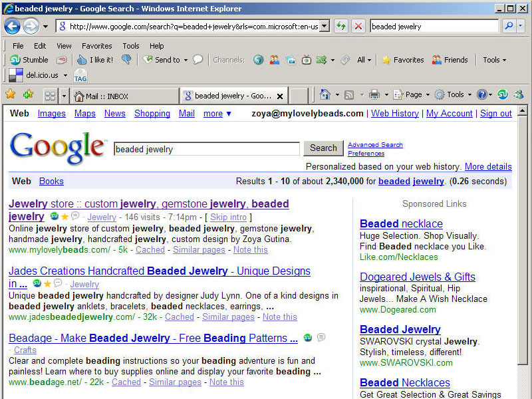The width and height of the screenshot is (532, 399).
Task: Click the page scrollbar up arrow
Action: coord(523,110)
